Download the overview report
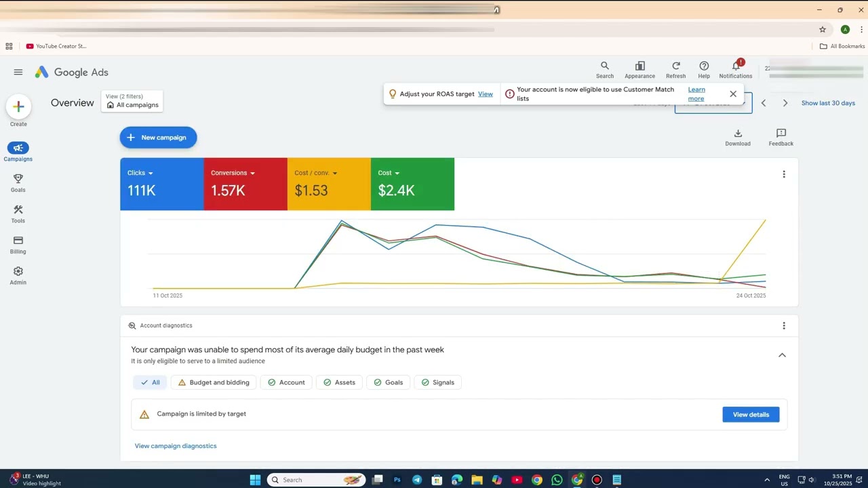868x488 pixels. [x=738, y=138]
